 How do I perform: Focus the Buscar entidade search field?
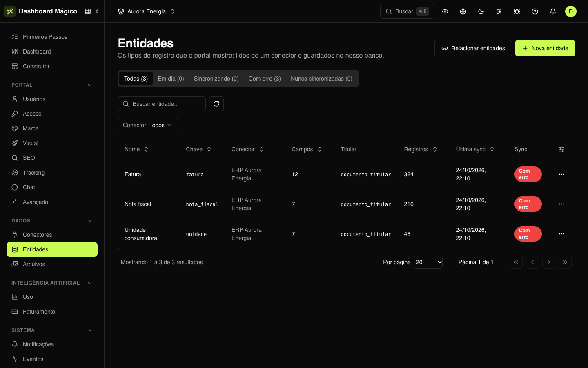tap(162, 104)
